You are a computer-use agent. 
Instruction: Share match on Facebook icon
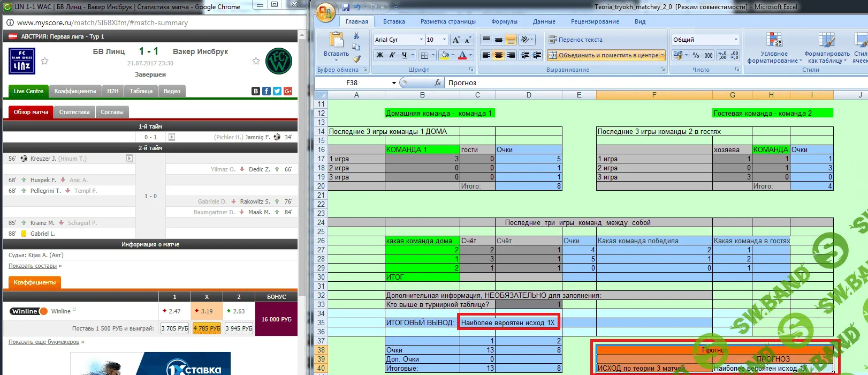click(x=267, y=91)
